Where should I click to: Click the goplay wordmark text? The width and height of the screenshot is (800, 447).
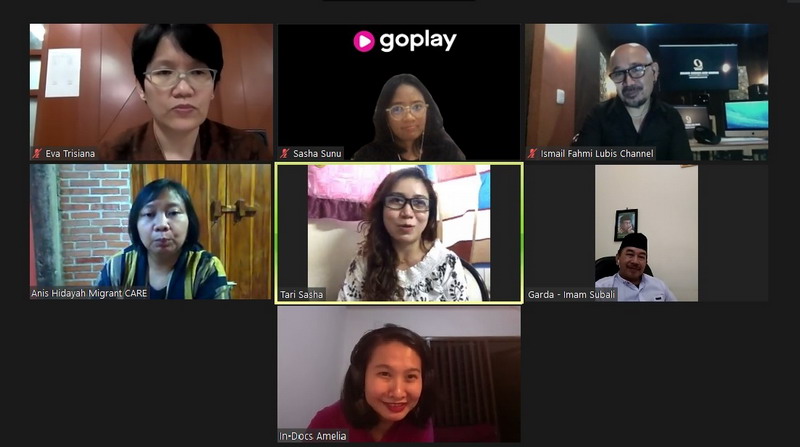coord(418,41)
